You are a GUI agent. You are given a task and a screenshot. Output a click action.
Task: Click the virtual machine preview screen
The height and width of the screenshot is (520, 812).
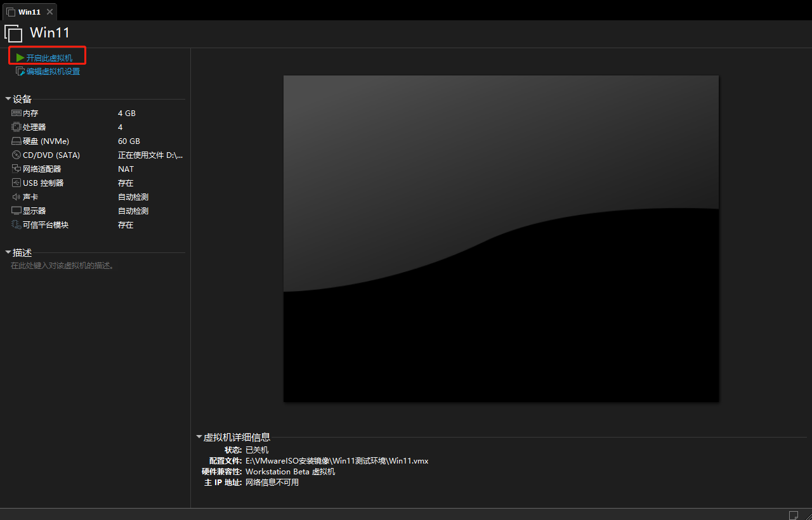tap(501, 238)
